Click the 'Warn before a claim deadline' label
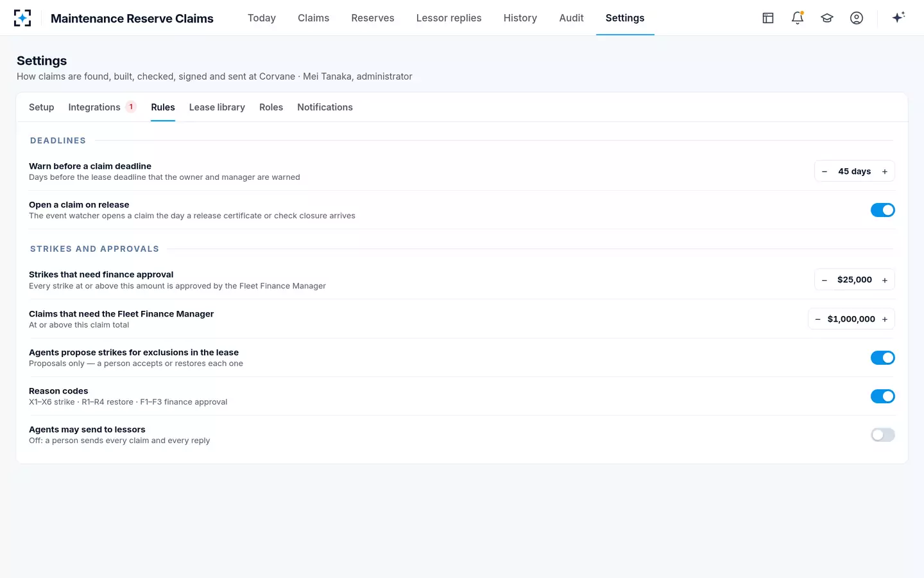924x578 pixels. 90,166
